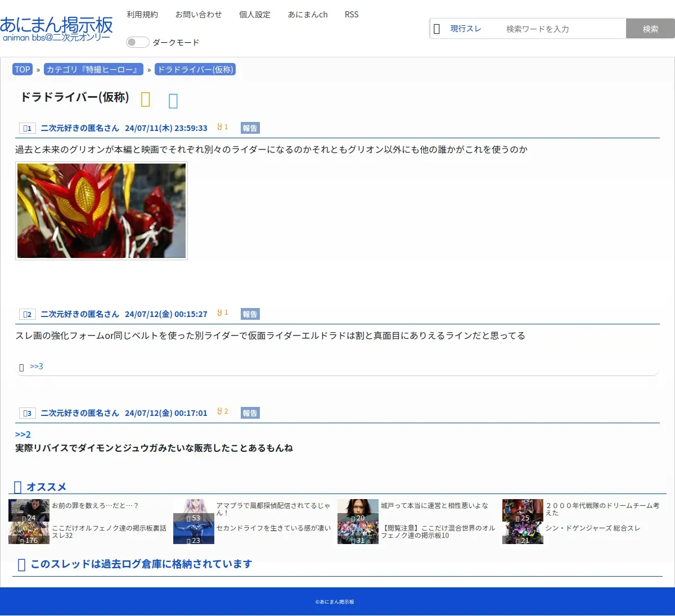
Task: Open the RSS menu item
Action: [352, 15]
